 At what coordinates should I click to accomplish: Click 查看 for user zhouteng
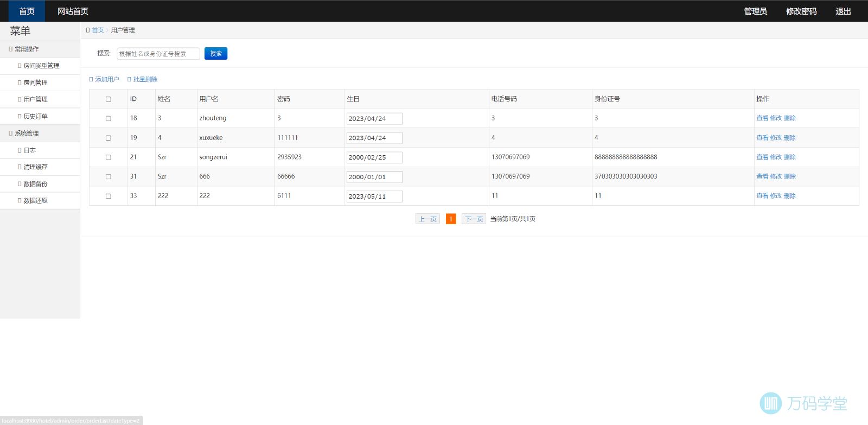762,118
